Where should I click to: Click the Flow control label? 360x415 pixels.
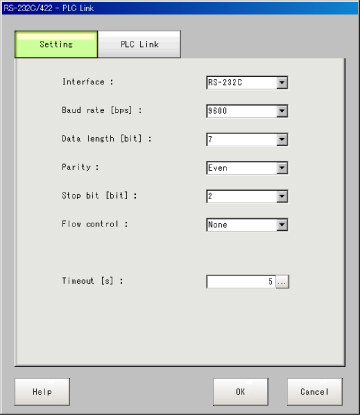(95, 224)
